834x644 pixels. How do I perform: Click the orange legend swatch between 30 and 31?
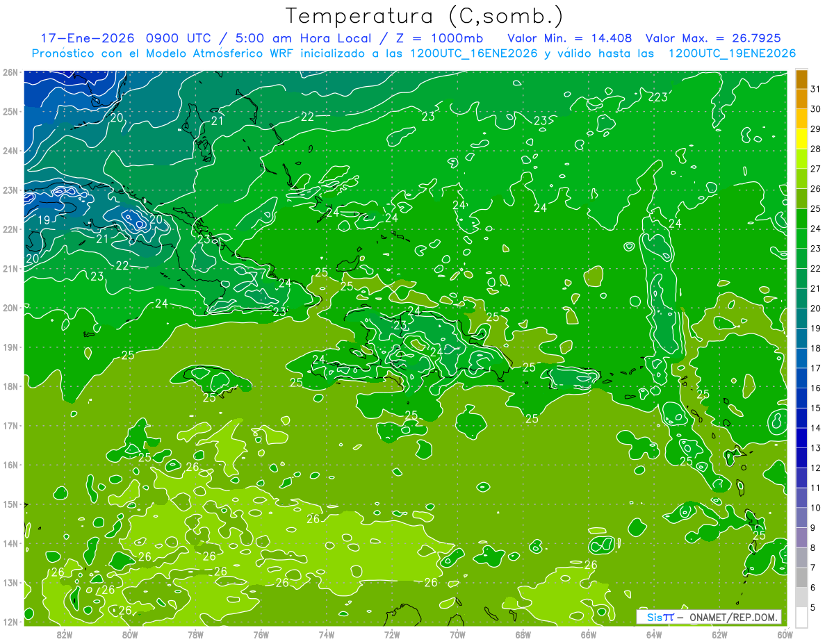(801, 99)
